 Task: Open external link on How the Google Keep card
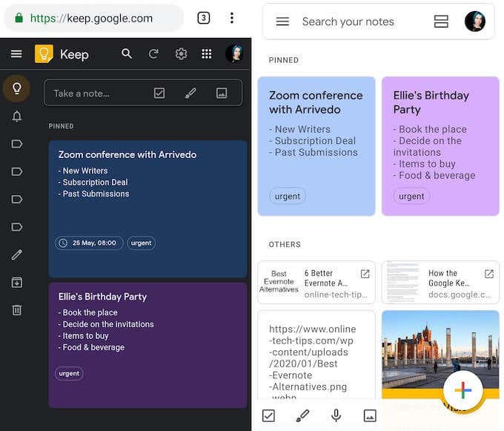[489, 274]
